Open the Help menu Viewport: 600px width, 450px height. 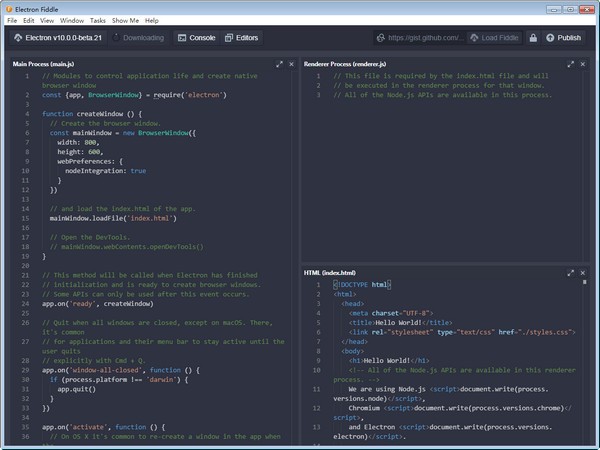pos(152,20)
